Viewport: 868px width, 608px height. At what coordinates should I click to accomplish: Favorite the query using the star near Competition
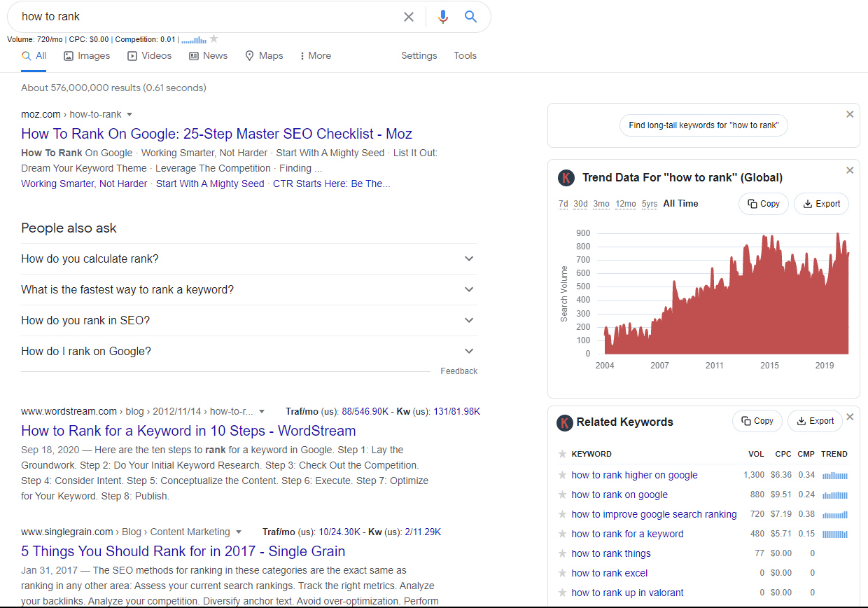tap(214, 39)
